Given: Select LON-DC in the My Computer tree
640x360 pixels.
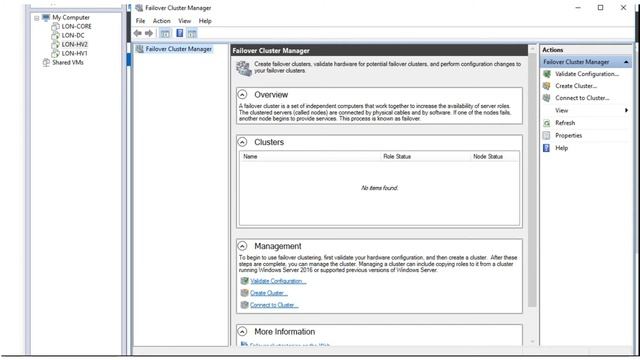Looking at the screenshot, I should tap(73, 36).
